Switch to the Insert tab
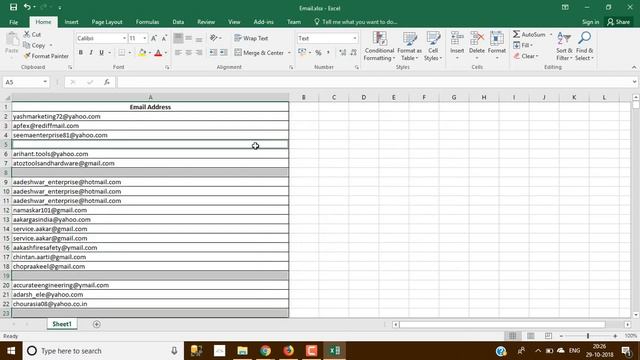 [71, 22]
